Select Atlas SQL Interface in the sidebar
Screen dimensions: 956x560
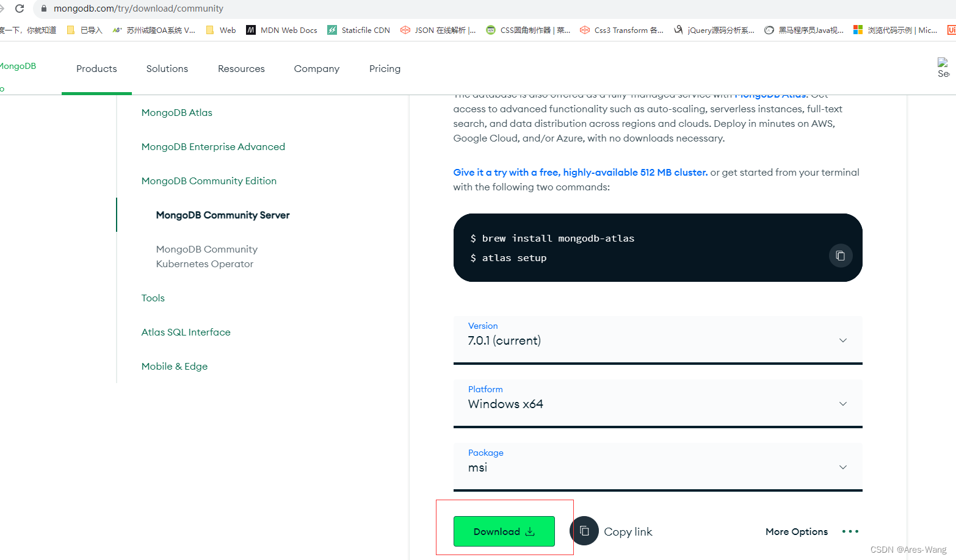tap(186, 332)
